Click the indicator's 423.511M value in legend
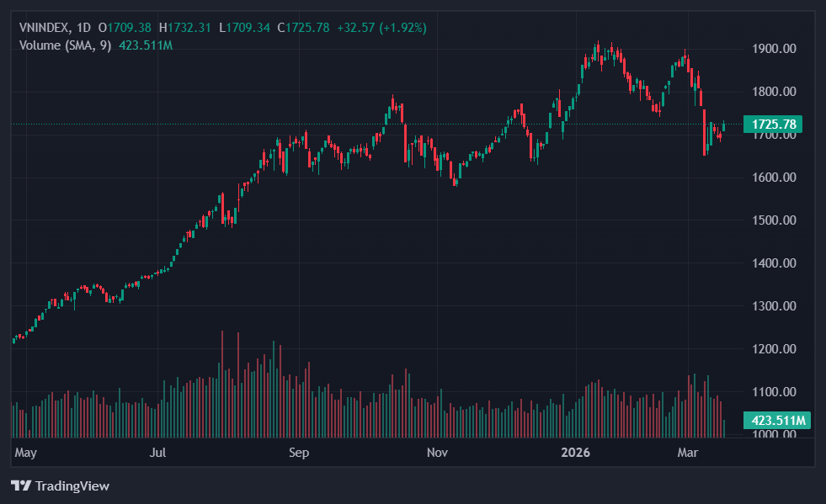This screenshot has height=504, width=826. pos(146,45)
